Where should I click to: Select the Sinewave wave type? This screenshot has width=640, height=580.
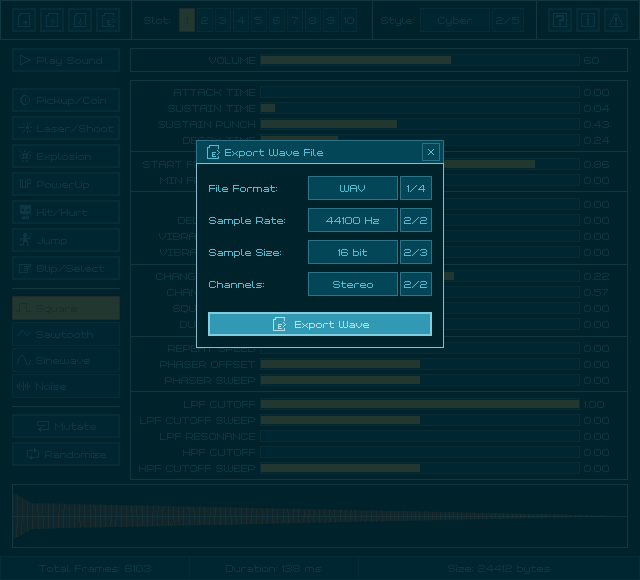click(x=66, y=360)
